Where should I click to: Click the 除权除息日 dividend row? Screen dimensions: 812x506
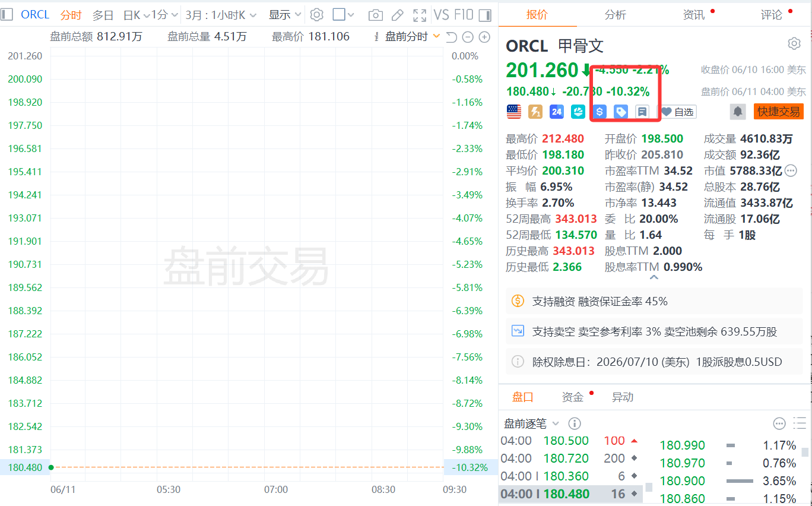654,362
